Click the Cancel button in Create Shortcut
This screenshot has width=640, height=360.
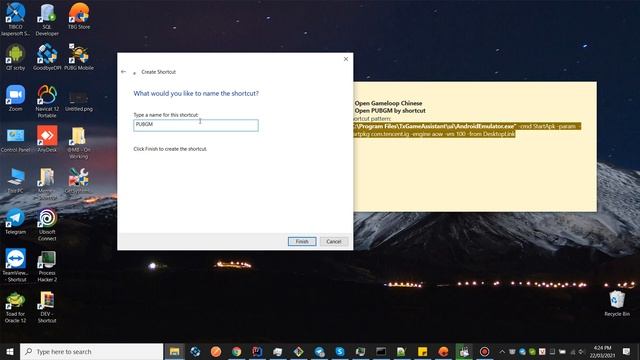(x=333, y=241)
